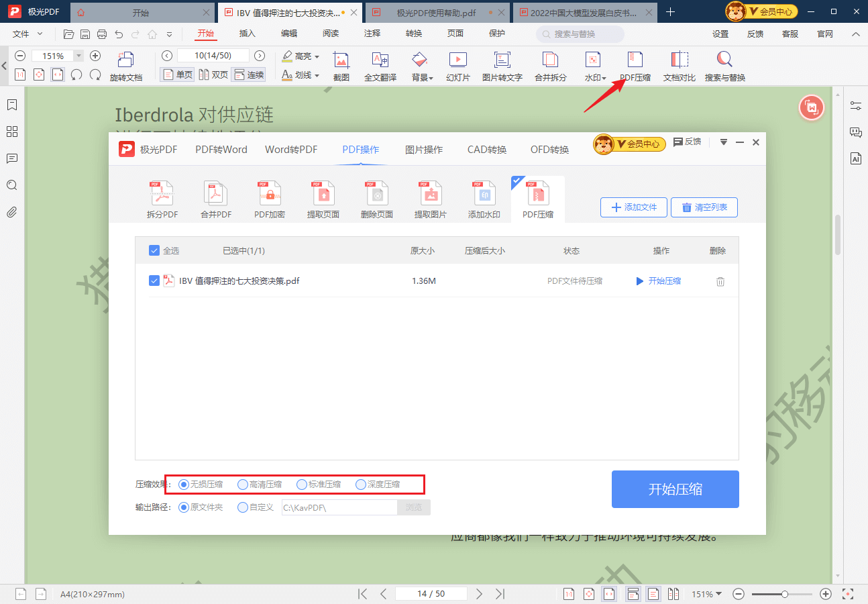Viewport: 868px width, 604px height.
Task: Open the bookmark panel in left sidebar
Action: pos(11,105)
